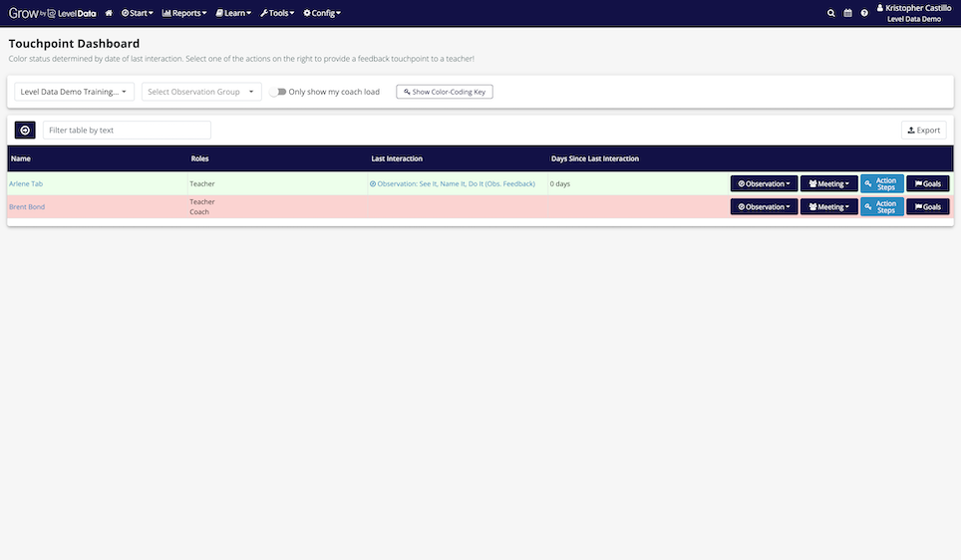Open the search icon in the top bar
This screenshot has height=560, width=961.
tap(831, 13)
